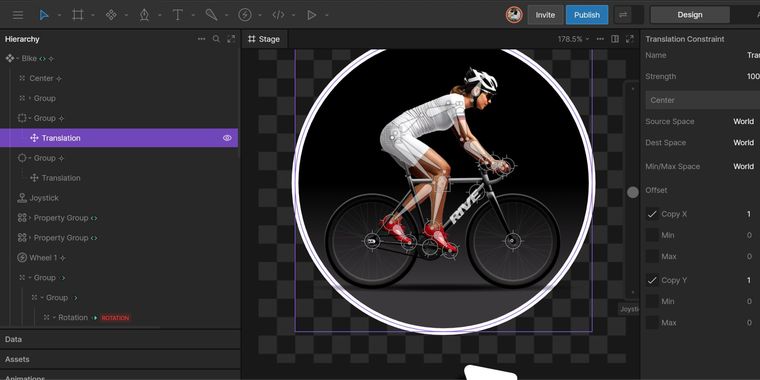Open Stage options three-dot menu
Viewport: 760px width, 380px height.
coord(600,39)
